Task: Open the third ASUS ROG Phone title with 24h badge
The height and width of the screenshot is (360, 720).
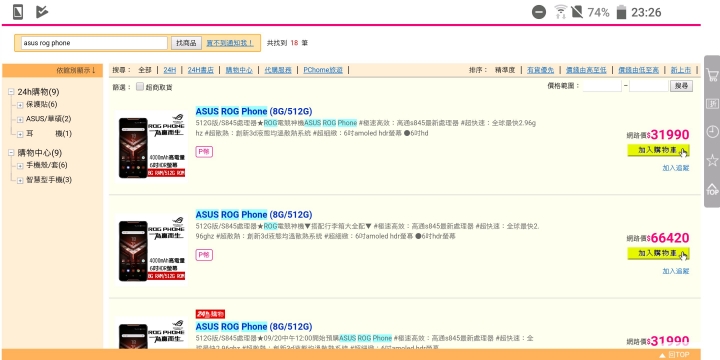Action: tap(254, 326)
